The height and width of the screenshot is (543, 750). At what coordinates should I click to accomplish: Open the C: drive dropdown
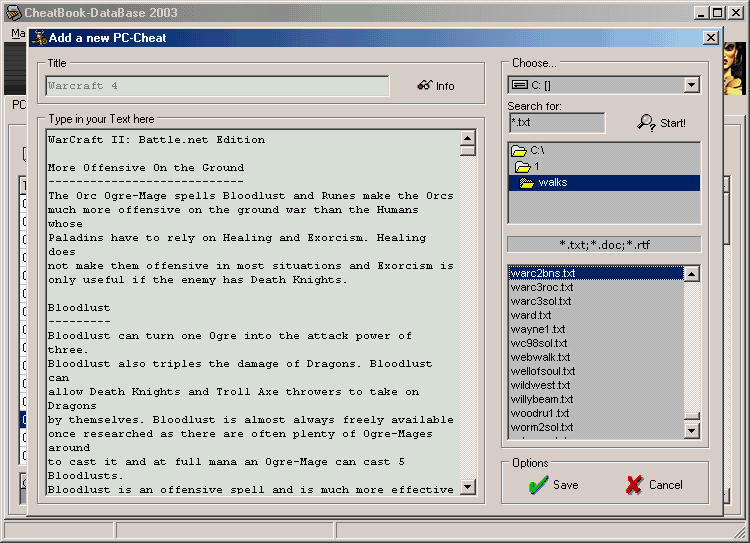pyautogui.click(x=691, y=86)
